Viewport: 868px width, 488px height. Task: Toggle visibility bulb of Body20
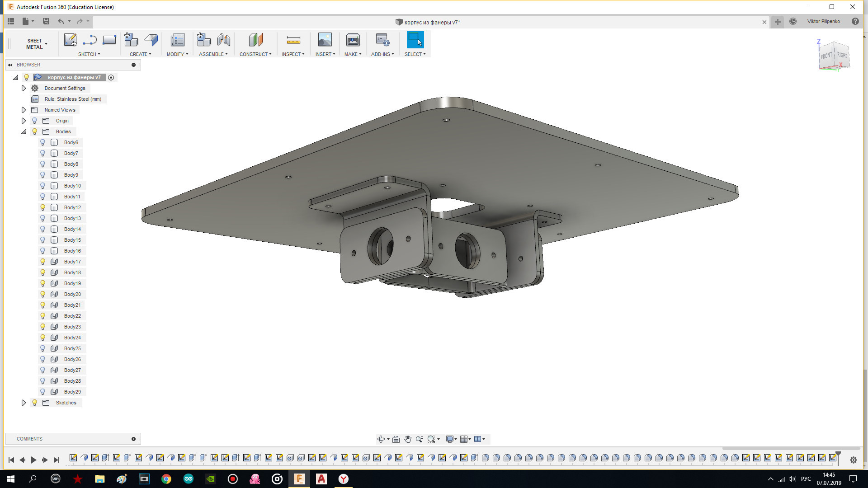43,294
